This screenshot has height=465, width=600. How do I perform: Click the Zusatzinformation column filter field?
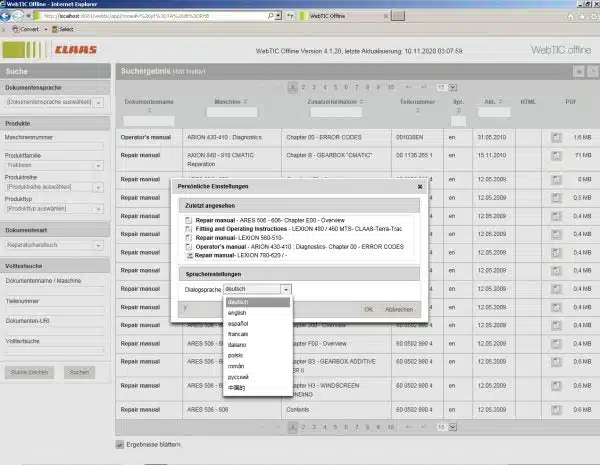coord(336,112)
